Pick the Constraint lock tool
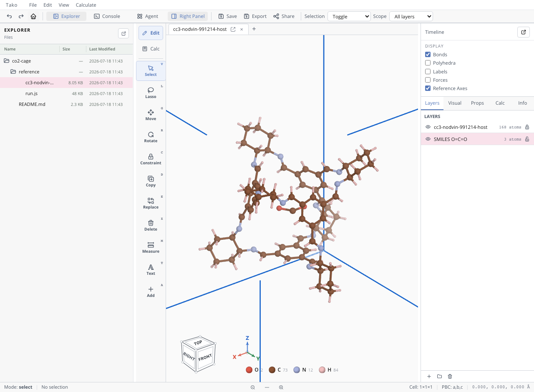 (151, 159)
